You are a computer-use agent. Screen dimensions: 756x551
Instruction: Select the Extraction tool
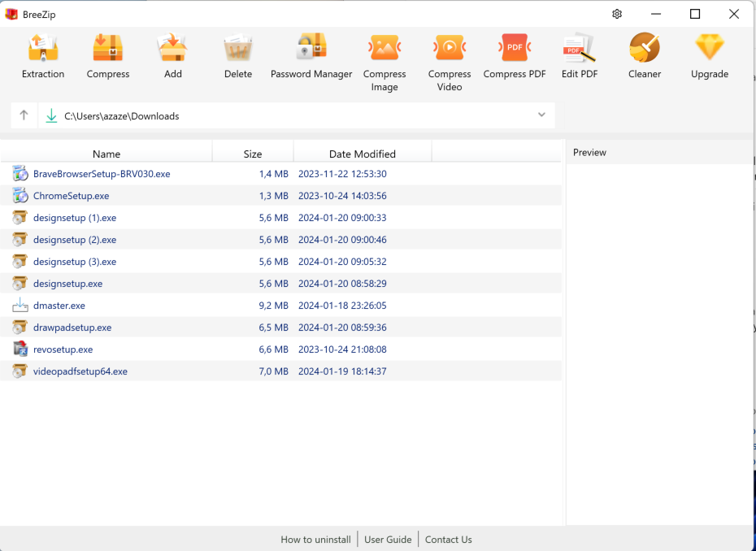click(x=42, y=55)
